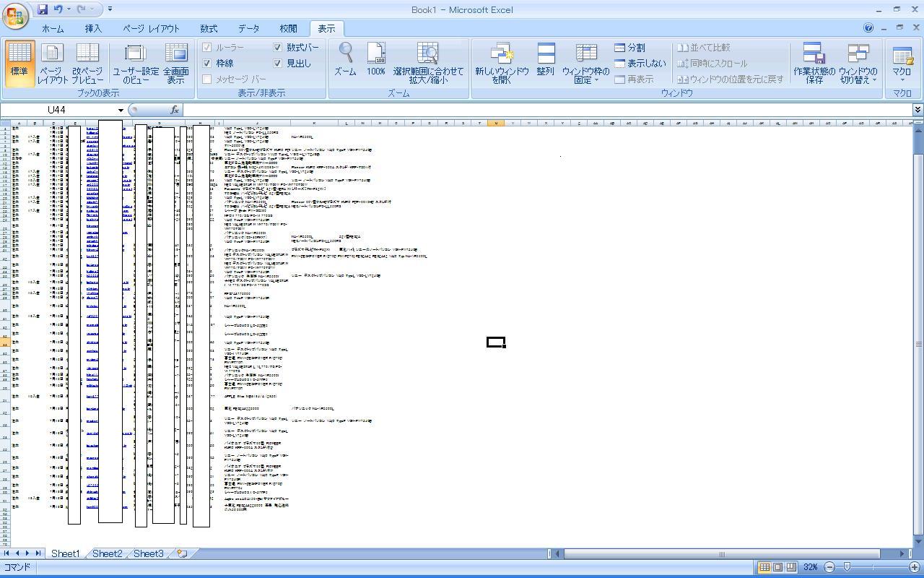Image resolution: width=924 pixels, height=578 pixels.
Task: Switch to the Sheet2 tab
Action: pos(107,553)
